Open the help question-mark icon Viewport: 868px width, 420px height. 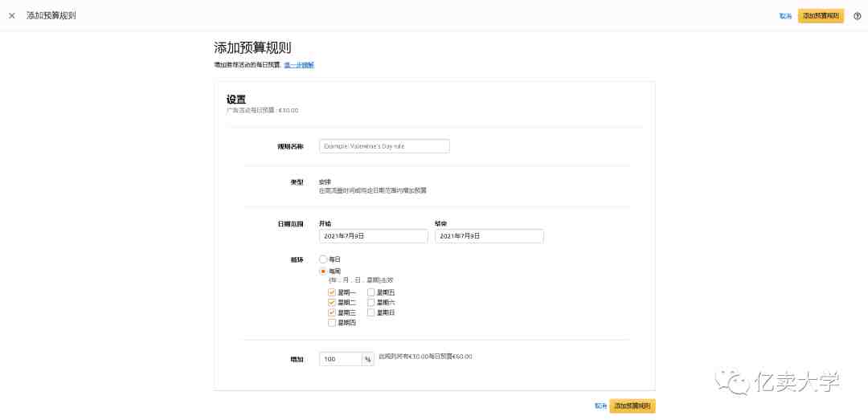pyautogui.click(x=858, y=16)
